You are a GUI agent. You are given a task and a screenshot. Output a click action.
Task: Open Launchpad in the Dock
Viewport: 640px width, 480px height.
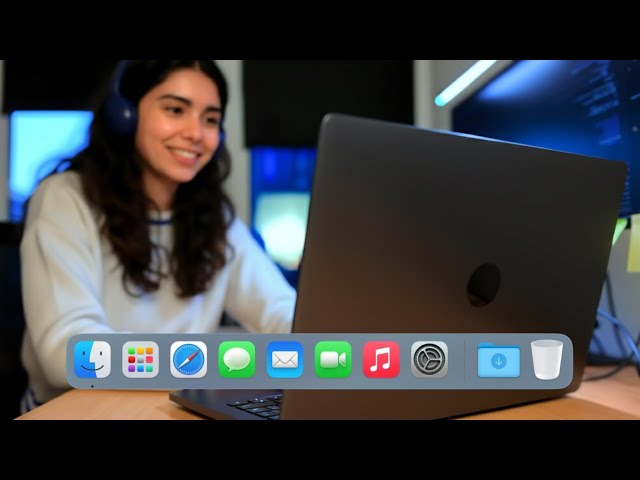(x=140, y=360)
